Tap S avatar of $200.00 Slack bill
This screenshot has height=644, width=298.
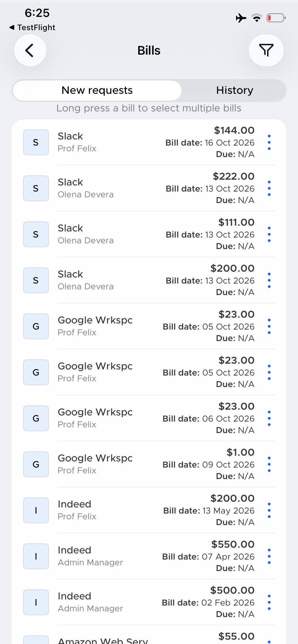pos(36,280)
